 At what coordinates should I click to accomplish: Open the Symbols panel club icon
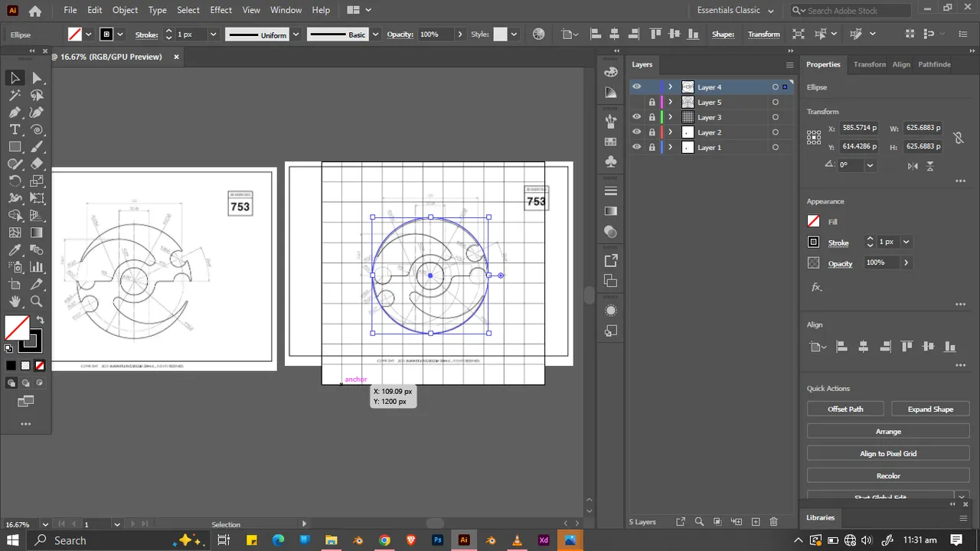(x=610, y=161)
